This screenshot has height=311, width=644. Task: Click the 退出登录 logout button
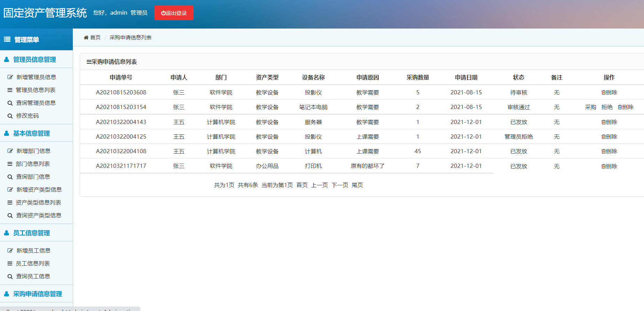tap(174, 13)
